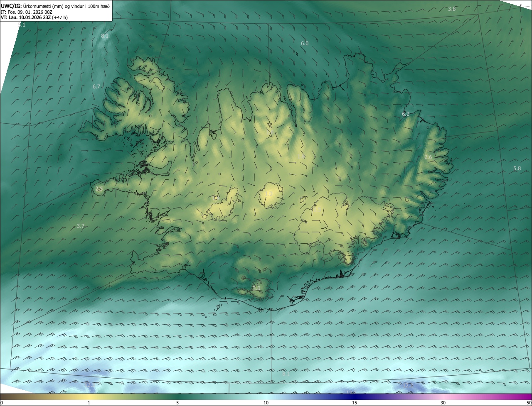Click the 'VT: Lau. 10.01.2026 23Z (+47 h)' line
The height and width of the screenshot is (406, 532).
(x=34, y=17)
